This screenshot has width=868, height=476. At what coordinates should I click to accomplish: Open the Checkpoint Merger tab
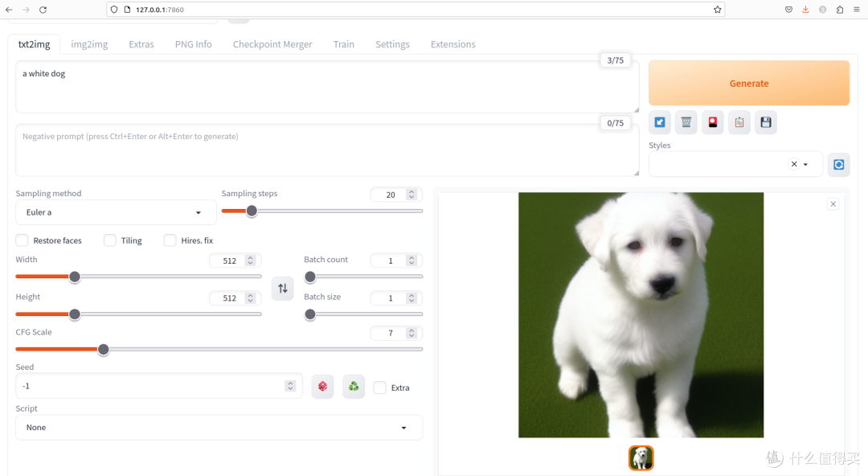(272, 44)
